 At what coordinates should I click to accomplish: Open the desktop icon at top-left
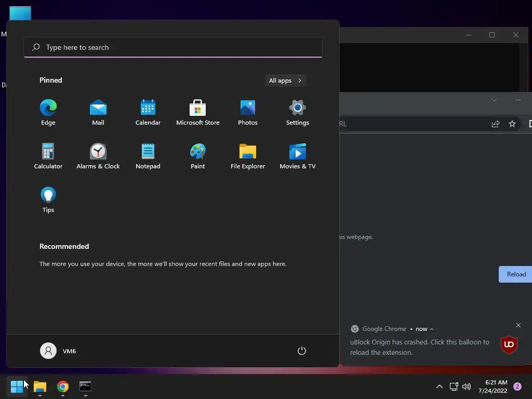click(20, 13)
